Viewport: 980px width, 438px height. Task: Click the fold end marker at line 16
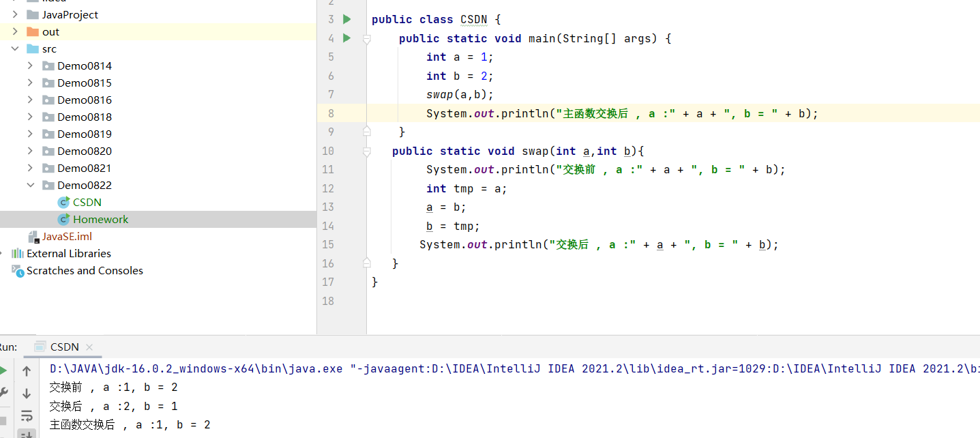click(x=367, y=262)
